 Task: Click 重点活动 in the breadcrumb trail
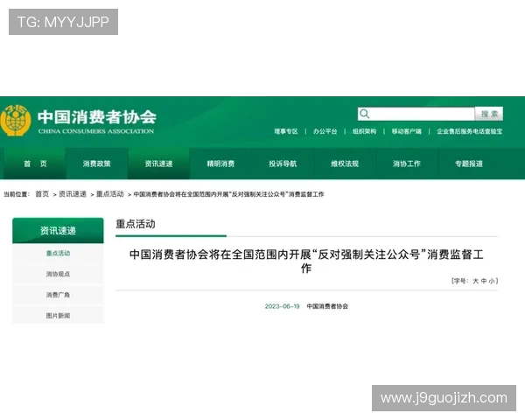[x=110, y=194]
